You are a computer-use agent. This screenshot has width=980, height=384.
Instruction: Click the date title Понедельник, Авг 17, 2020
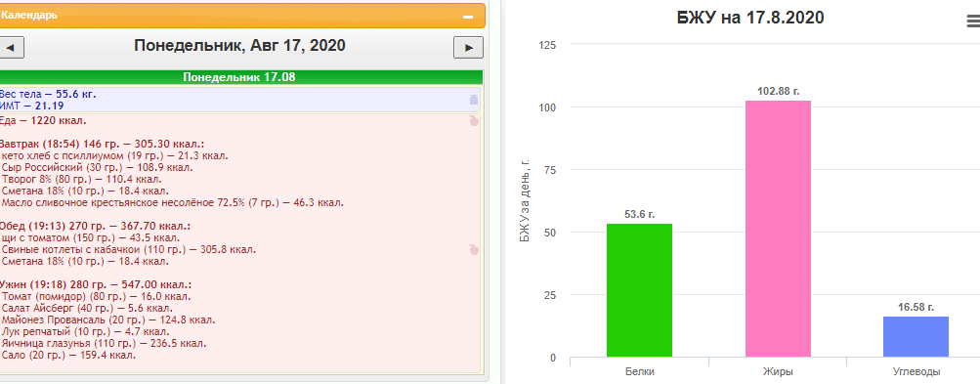(x=239, y=46)
